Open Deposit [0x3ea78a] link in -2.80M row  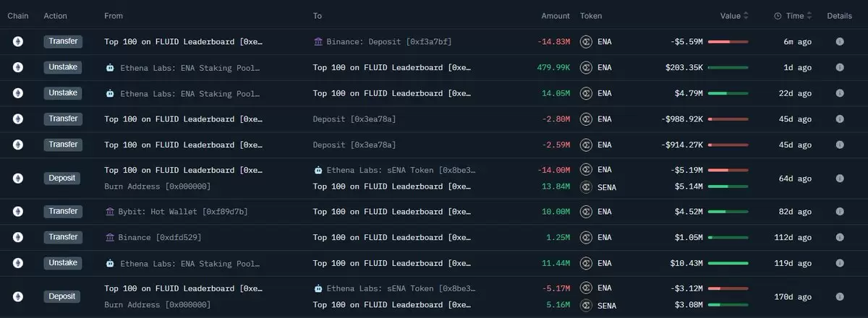point(354,119)
